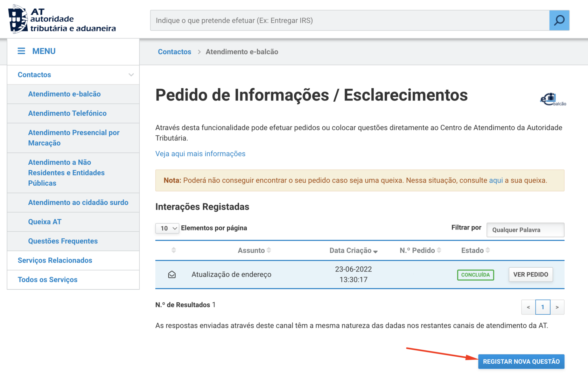Select Queixa AT sidebar item

pyautogui.click(x=45, y=222)
